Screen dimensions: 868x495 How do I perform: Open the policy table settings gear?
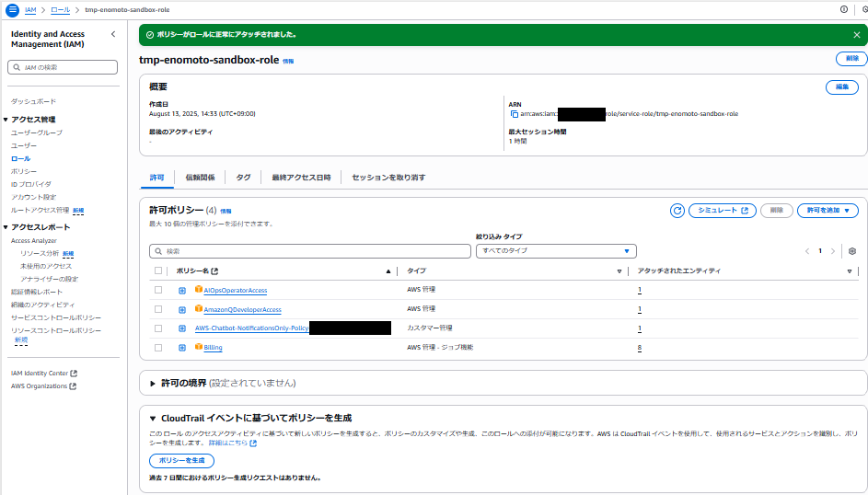pos(852,251)
